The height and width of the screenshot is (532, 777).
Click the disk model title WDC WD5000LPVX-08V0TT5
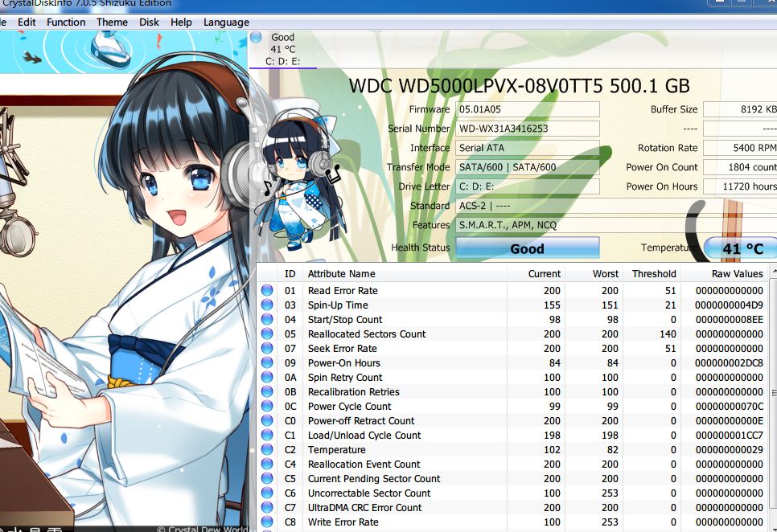475,86
